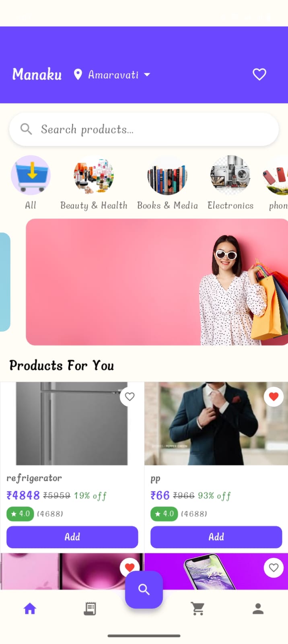Click the Search products input field
Image resolution: width=288 pixels, height=644 pixels.
click(x=144, y=129)
